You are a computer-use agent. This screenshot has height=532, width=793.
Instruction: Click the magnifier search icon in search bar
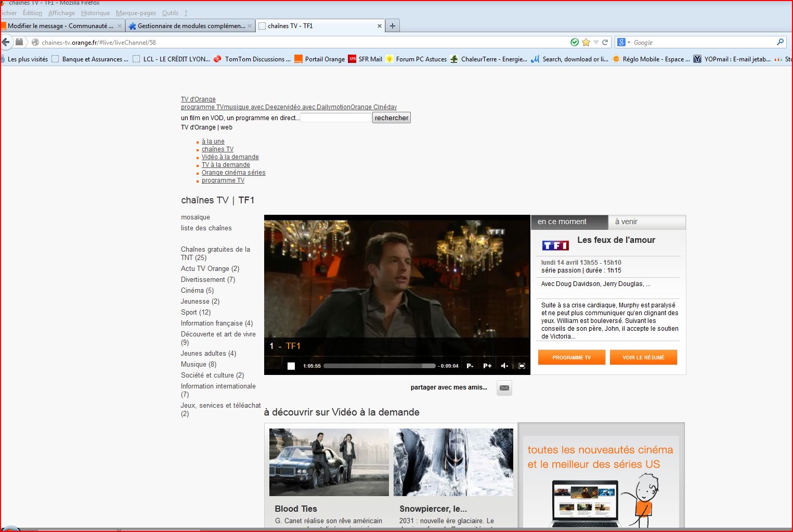click(780, 43)
